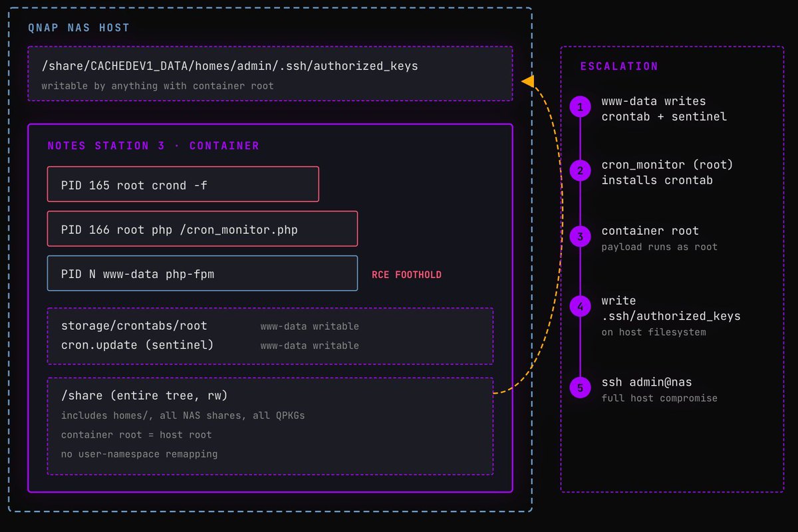This screenshot has height=532, width=798.
Task: Click "writable by anything with container root" note
Action: (158, 86)
